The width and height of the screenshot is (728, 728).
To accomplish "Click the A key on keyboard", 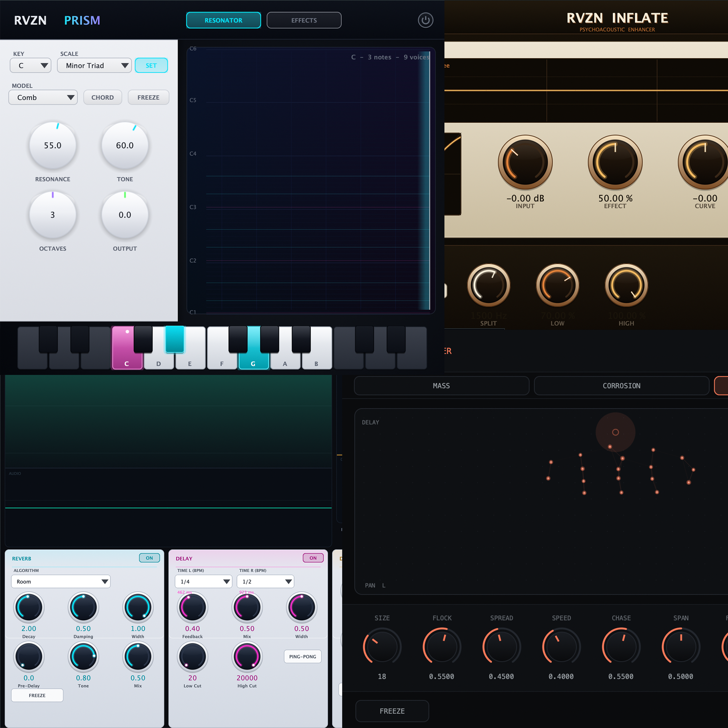I will [x=285, y=361].
